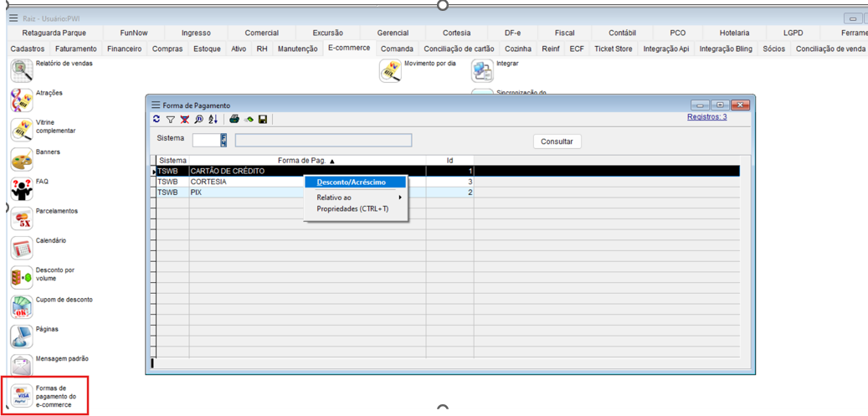Click the Sistema input field
The image size is (868, 416).
[206, 141]
